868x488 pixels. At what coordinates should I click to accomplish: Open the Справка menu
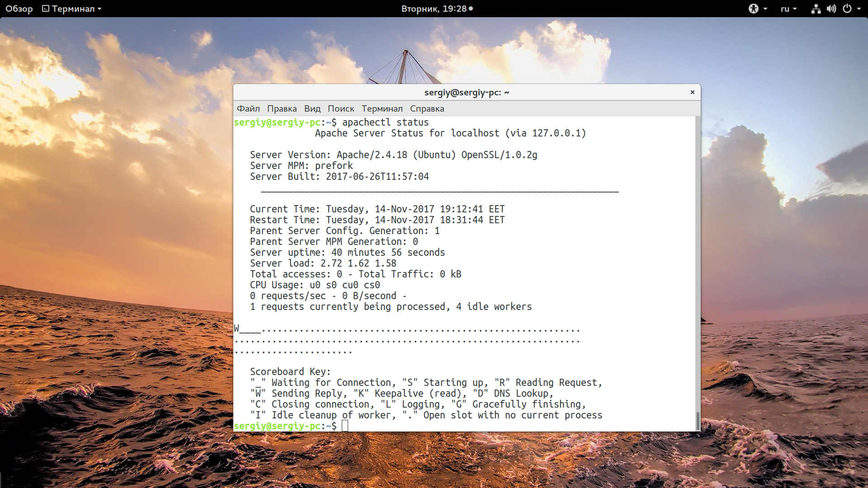tap(427, 108)
